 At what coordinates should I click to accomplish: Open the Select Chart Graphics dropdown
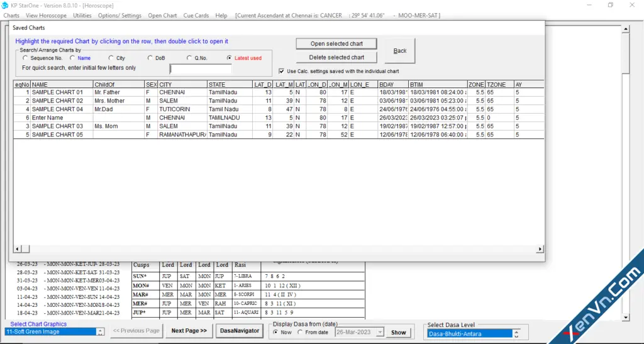100,331
